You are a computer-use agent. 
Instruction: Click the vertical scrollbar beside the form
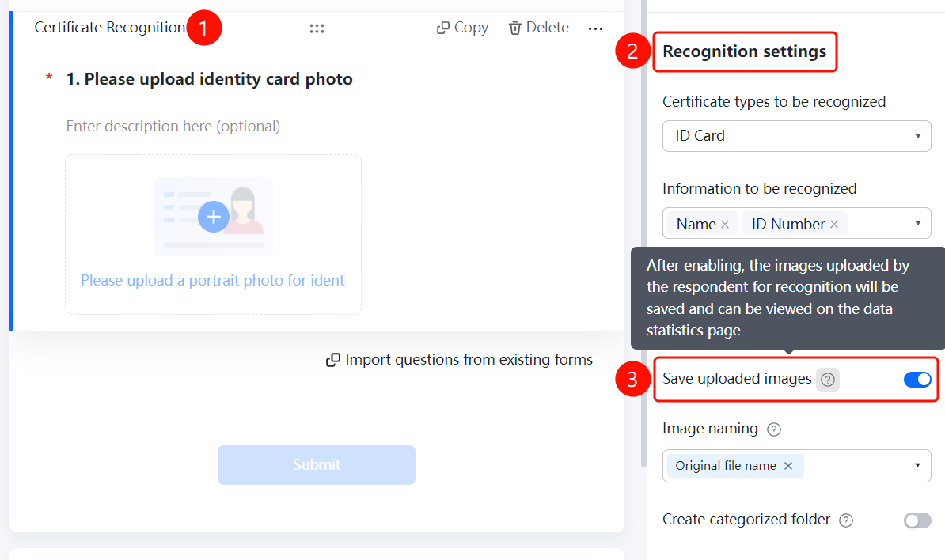(643, 233)
